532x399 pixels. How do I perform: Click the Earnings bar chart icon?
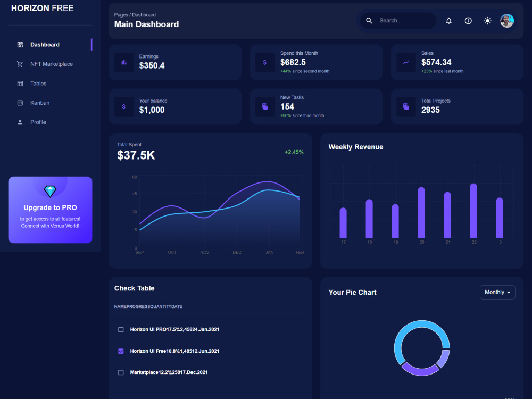124,62
